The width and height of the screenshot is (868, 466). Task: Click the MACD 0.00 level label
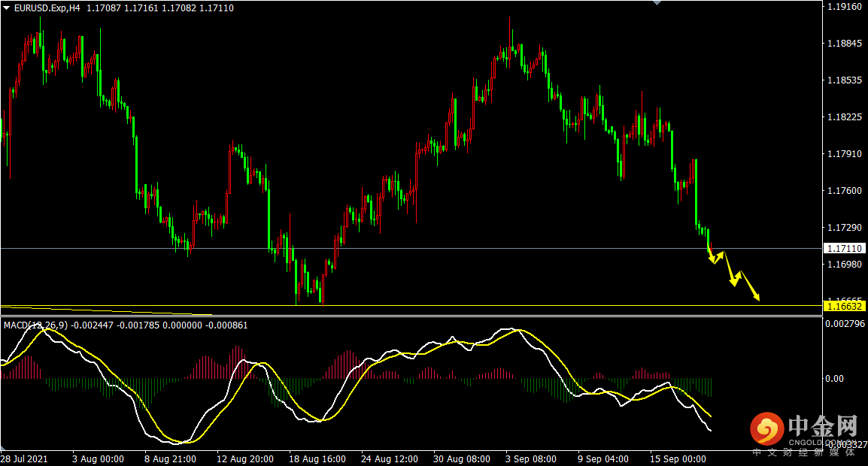coord(835,378)
